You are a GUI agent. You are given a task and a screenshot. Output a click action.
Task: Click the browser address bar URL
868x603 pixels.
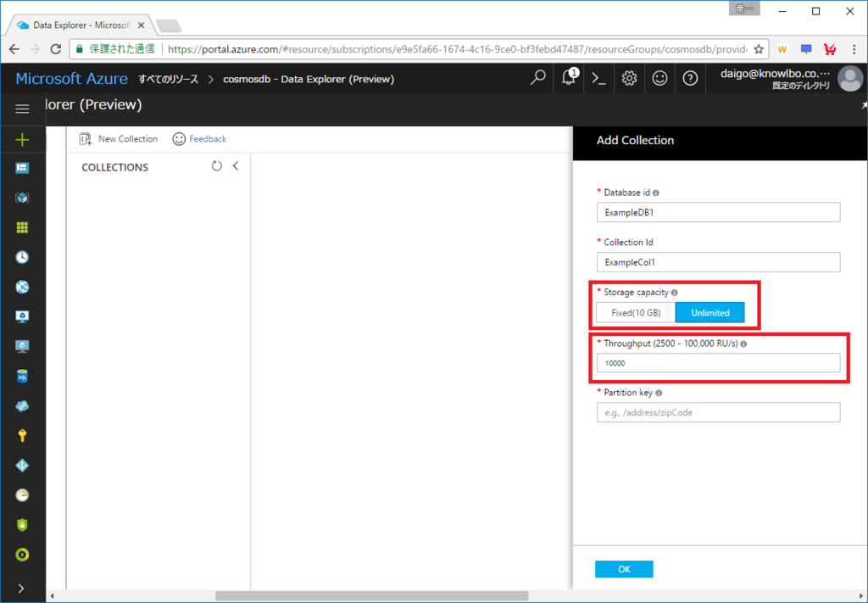pyautogui.click(x=457, y=49)
